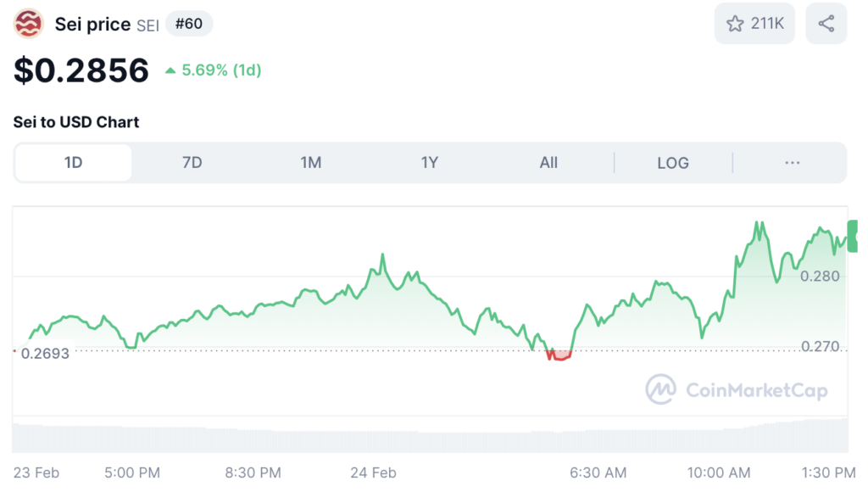Image resolution: width=868 pixels, height=492 pixels.
Task: Click the Sei to USD Chart heading
Action: pos(75,122)
